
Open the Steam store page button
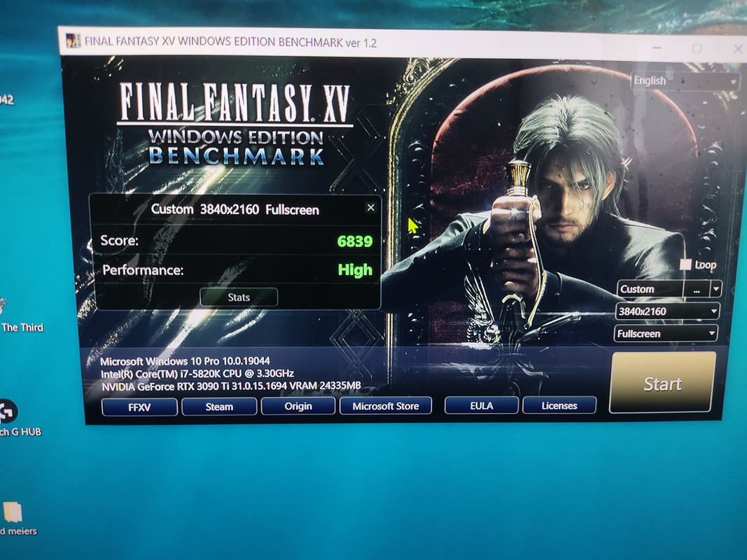219,407
